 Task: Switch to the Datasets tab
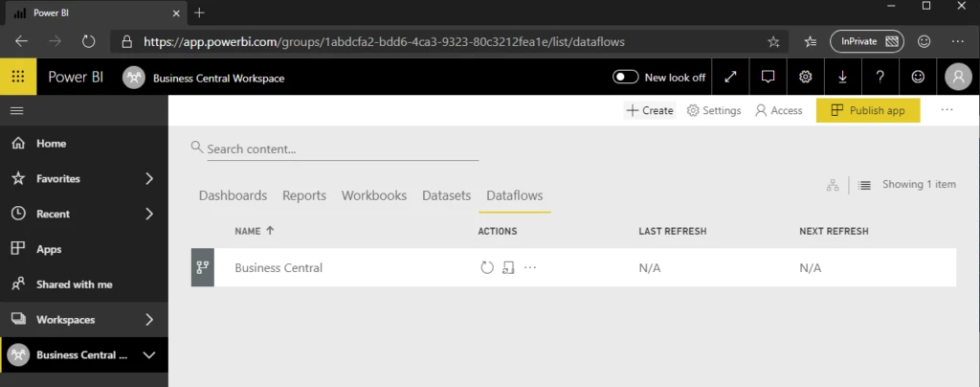446,195
